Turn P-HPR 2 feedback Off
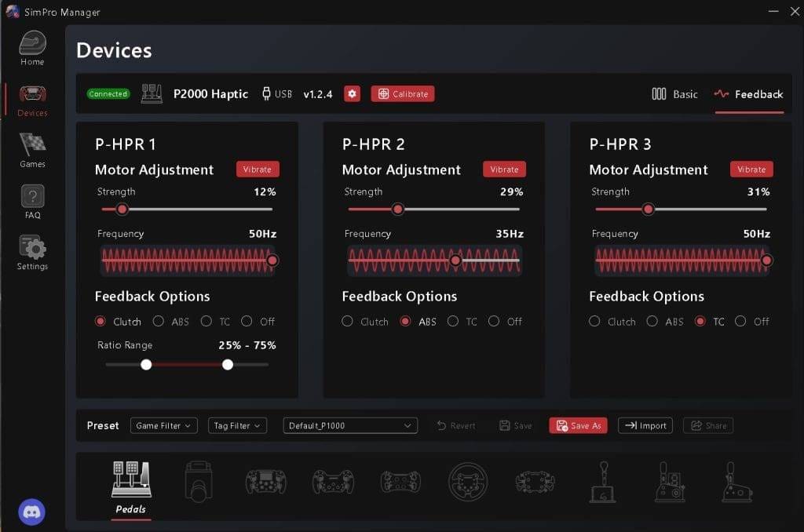This screenshot has height=532, width=804. (x=494, y=321)
